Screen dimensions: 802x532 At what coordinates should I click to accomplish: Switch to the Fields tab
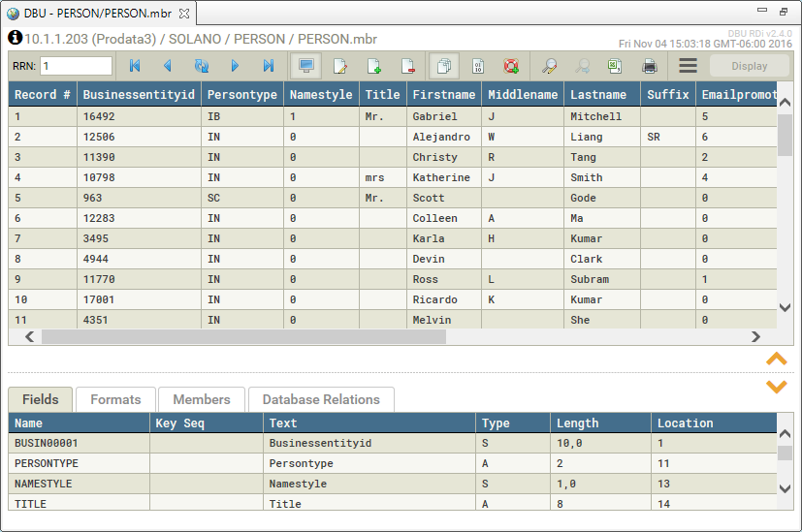41,399
